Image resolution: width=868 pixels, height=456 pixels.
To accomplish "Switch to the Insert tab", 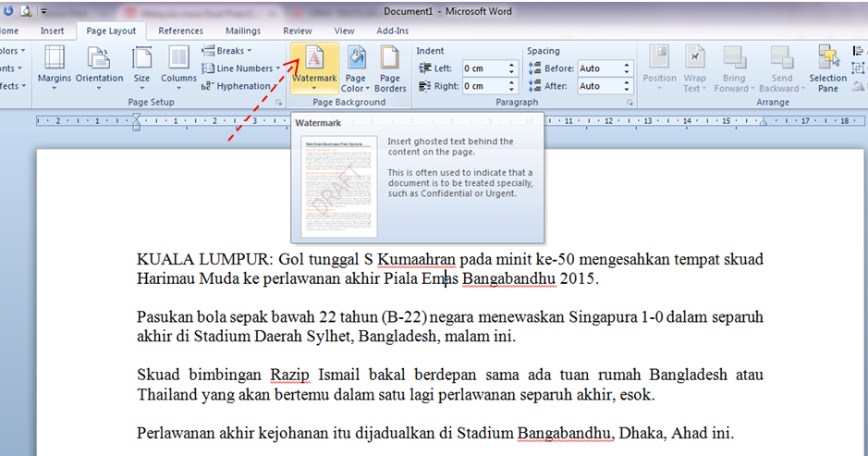I will pyautogui.click(x=52, y=31).
